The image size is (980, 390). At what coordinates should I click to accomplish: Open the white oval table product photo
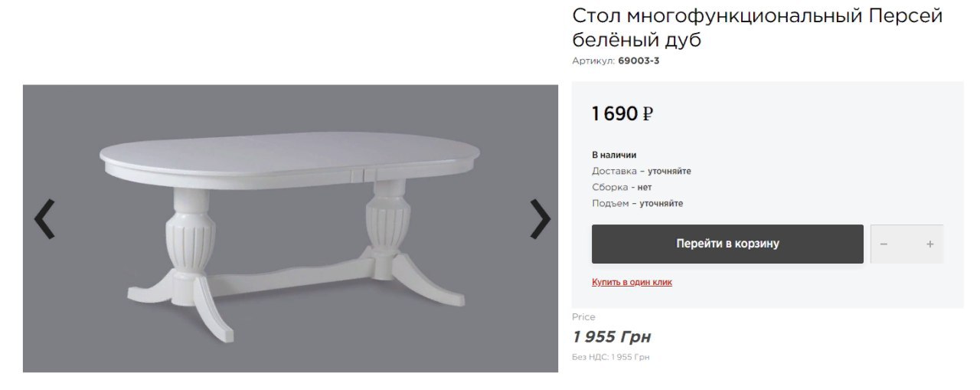290,228
